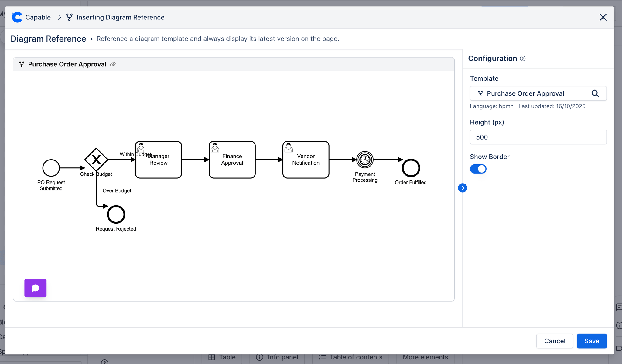
Task: Select the Check Budget gateway diamond
Action: 96,160
